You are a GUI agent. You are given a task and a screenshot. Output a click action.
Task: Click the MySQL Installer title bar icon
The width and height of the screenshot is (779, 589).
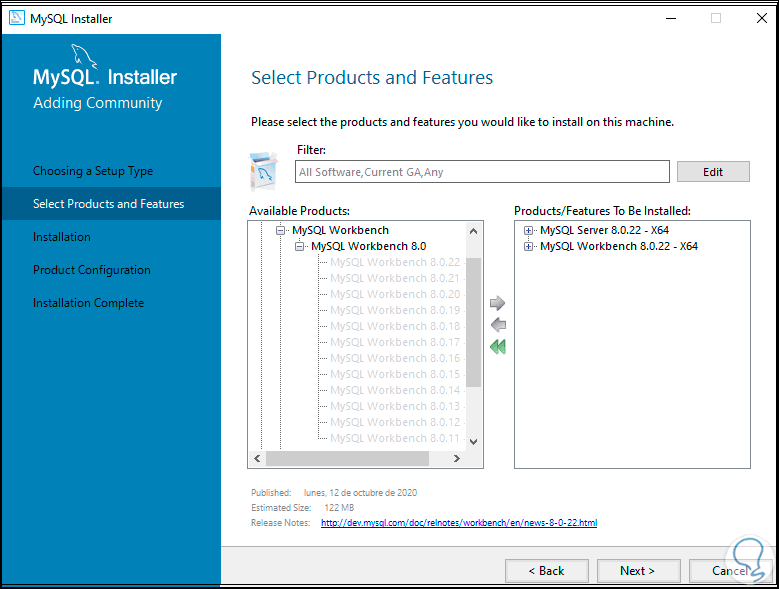[x=16, y=18]
